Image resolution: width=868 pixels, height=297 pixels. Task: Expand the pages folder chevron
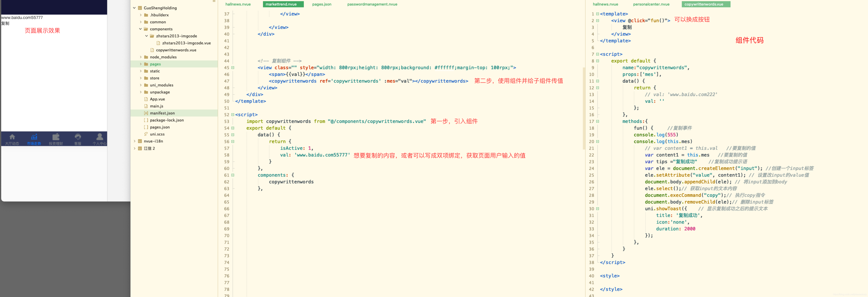141,64
